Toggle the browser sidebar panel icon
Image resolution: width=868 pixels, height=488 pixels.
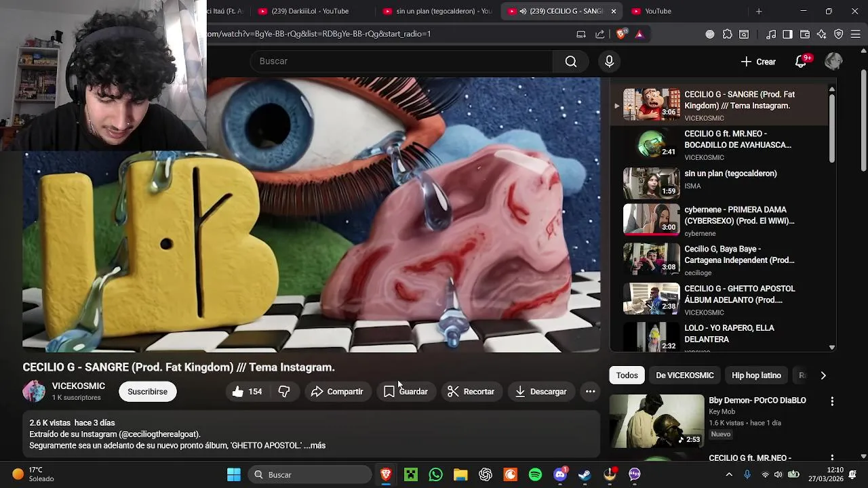[x=787, y=34]
